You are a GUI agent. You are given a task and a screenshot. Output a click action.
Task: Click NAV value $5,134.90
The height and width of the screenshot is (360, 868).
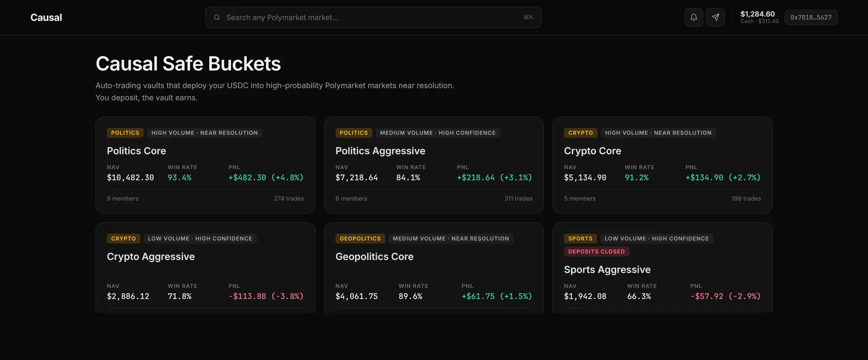point(585,178)
